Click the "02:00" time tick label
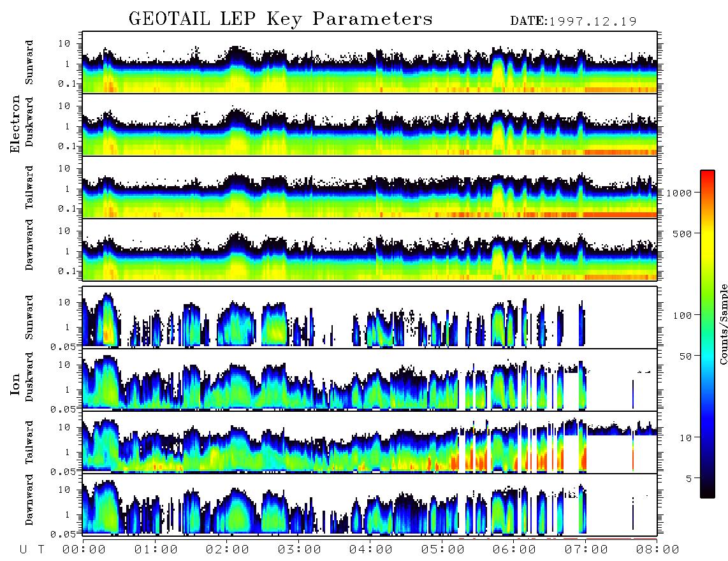The image size is (728, 561). click(228, 550)
